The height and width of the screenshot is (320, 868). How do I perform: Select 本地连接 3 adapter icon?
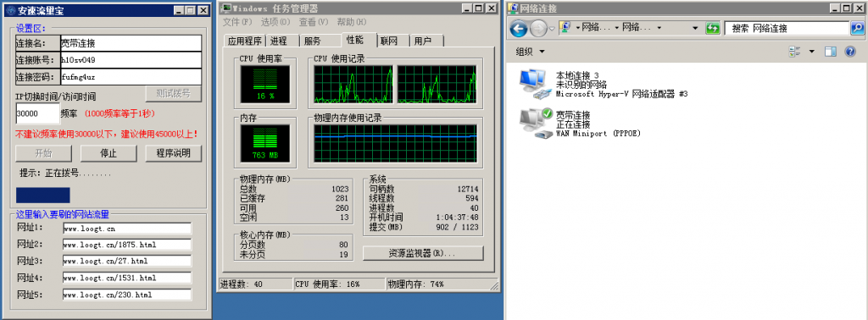[536, 85]
